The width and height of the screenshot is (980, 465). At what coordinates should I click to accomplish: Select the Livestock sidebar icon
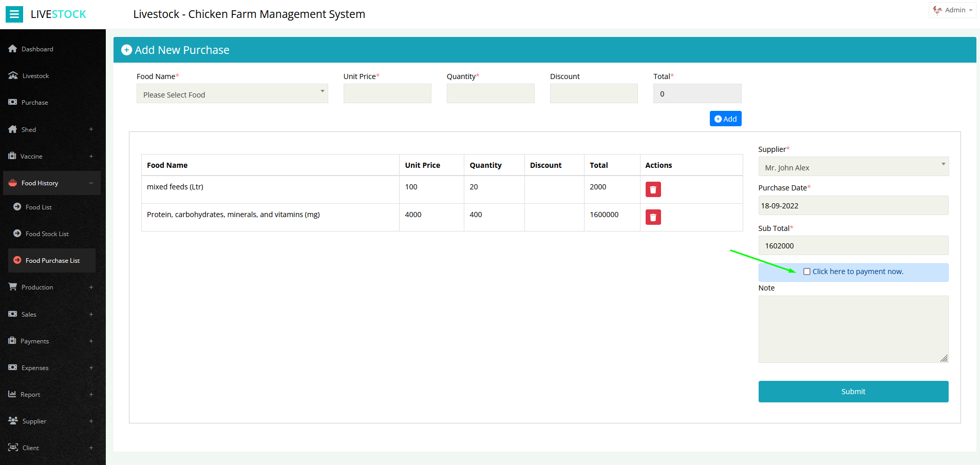coord(13,75)
